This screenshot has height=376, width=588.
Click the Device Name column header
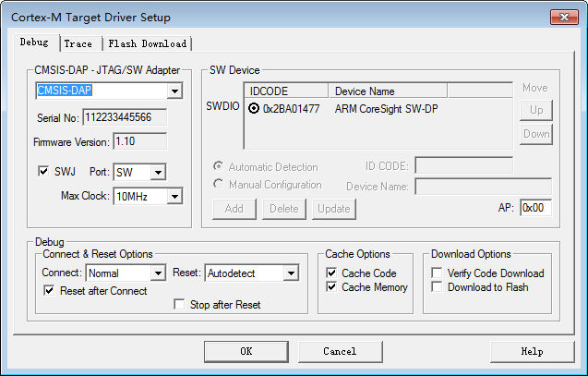tap(388, 91)
